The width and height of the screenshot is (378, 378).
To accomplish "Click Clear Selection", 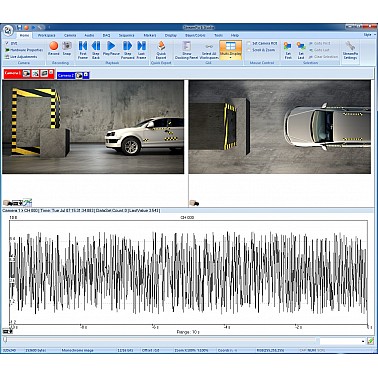I will coord(323,57).
